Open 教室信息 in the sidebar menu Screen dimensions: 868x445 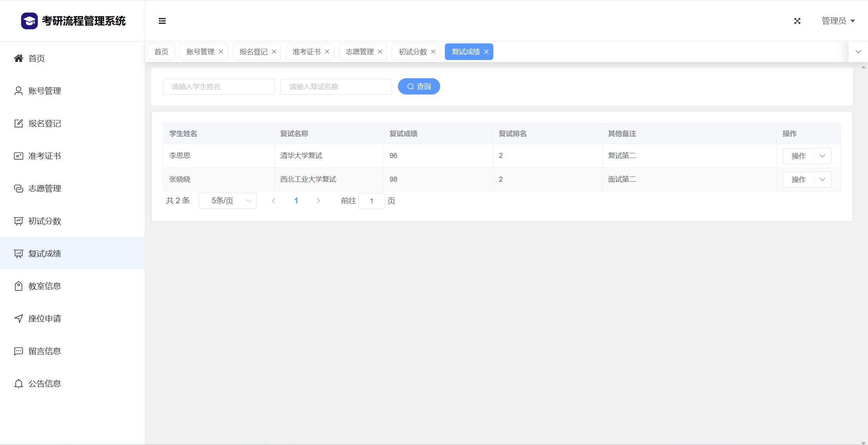pos(45,286)
